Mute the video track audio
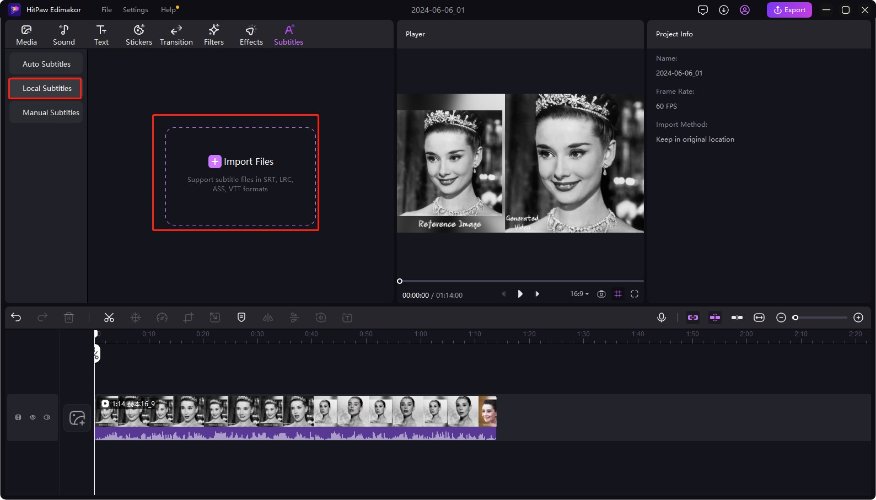This screenshot has width=876, height=500. (47, 417)
